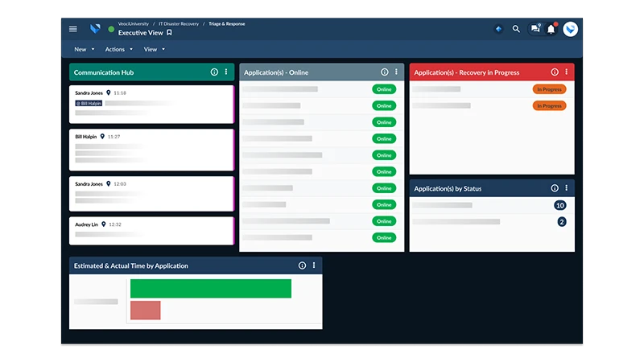Image resolution: width=644 pixels, height=362 pixels.
Task: Go to IT Disaster Recovery breadcrumb
Action: (179, 24)
